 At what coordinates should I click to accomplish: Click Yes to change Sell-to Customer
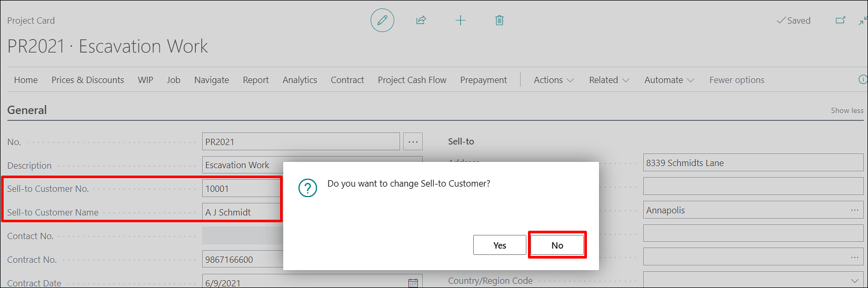click(x=500, y=245)
